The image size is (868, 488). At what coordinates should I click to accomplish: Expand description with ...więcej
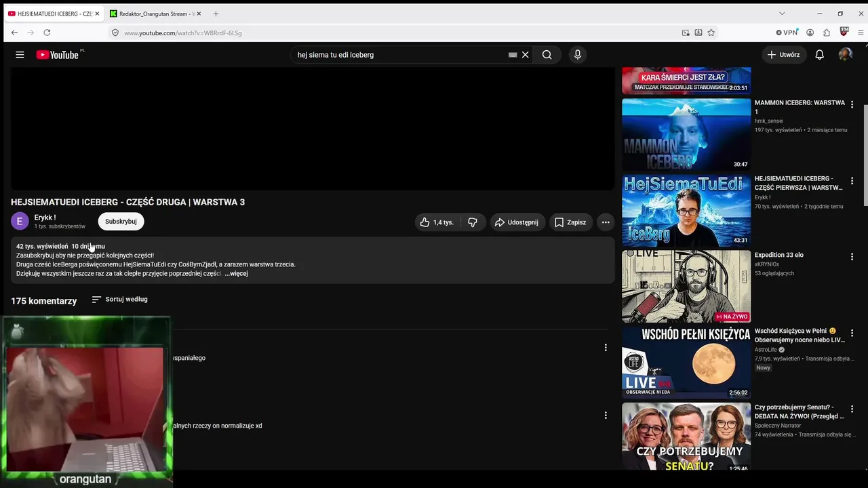pyautogui.click(x=236, y=274)
